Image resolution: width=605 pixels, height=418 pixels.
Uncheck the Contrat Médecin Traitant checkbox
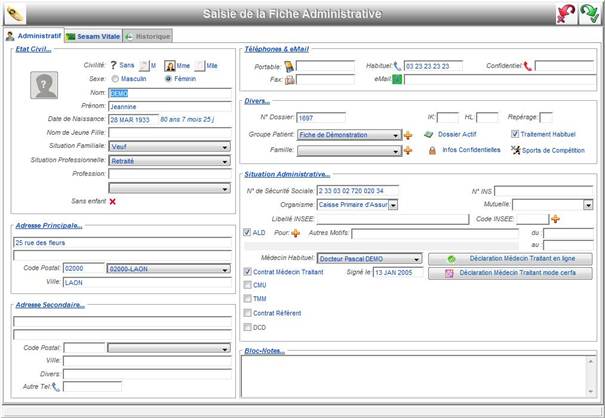(x=248, y=271)
